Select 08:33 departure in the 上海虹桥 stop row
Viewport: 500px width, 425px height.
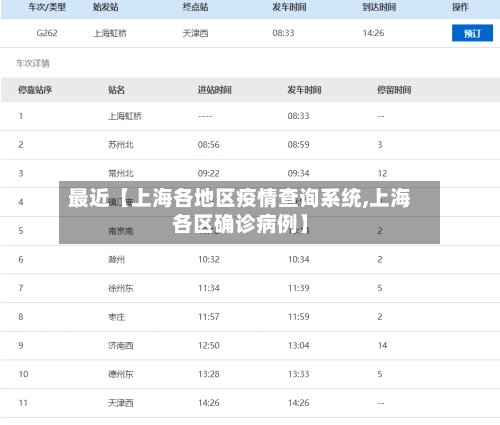(x=298, y=116)
